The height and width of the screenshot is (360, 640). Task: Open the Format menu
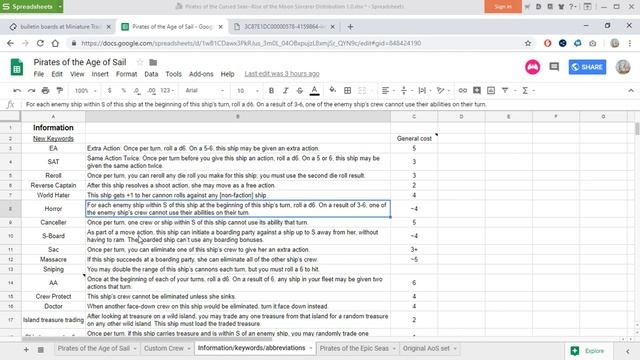[127, 74]
